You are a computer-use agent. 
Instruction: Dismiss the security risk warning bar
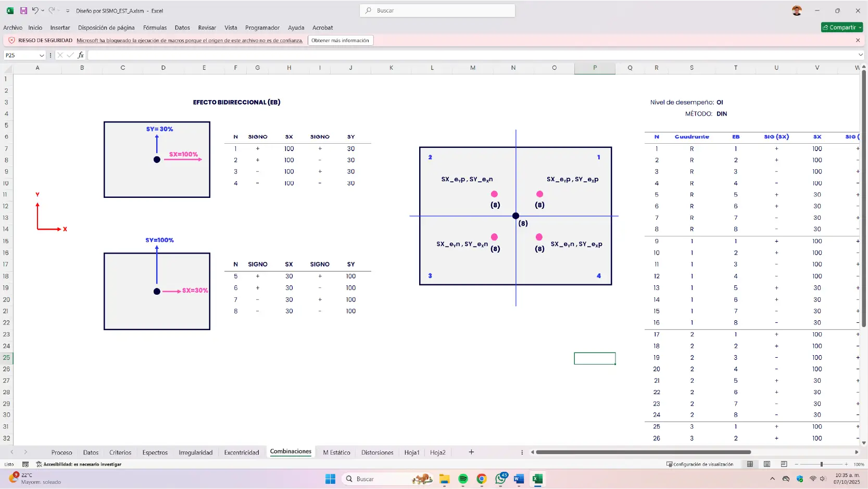858,40
